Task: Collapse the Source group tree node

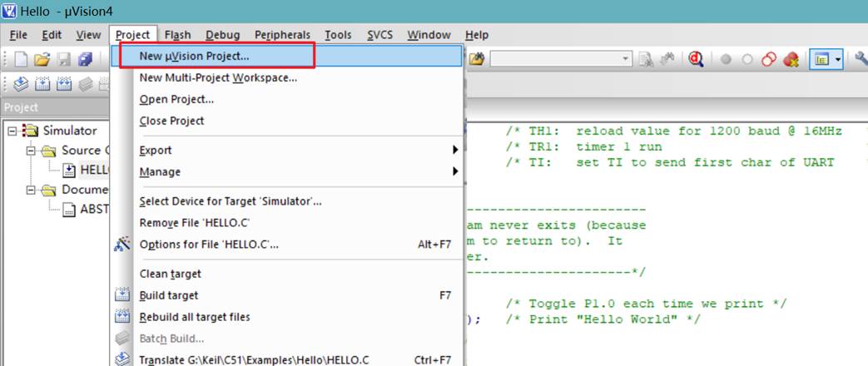Action: [31, 151]
